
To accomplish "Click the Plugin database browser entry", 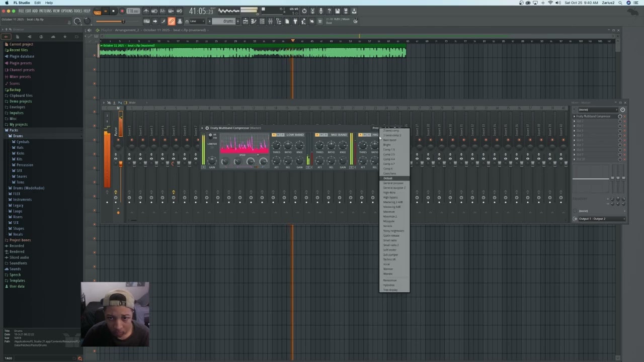I will [x=22, y=56].
